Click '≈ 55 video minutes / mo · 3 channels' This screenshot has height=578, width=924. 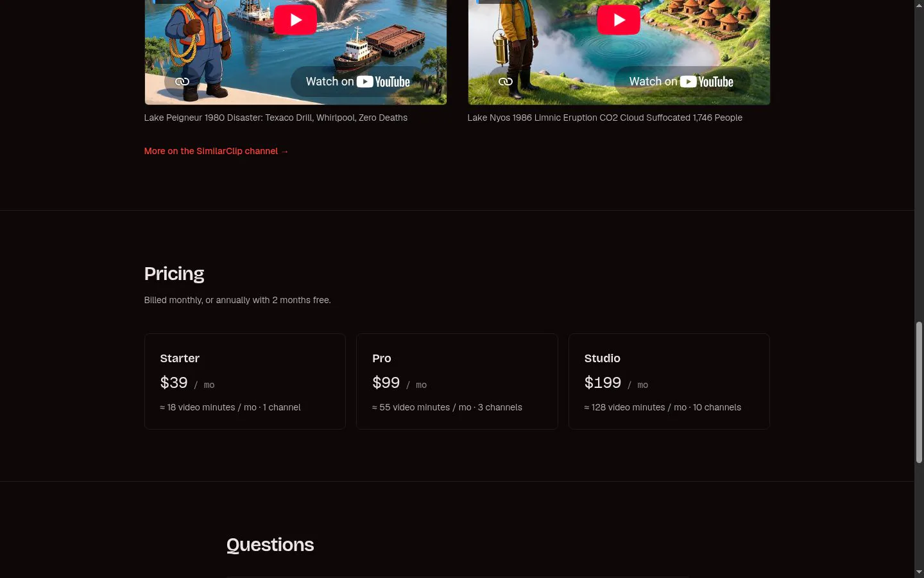tap(447, 407)
